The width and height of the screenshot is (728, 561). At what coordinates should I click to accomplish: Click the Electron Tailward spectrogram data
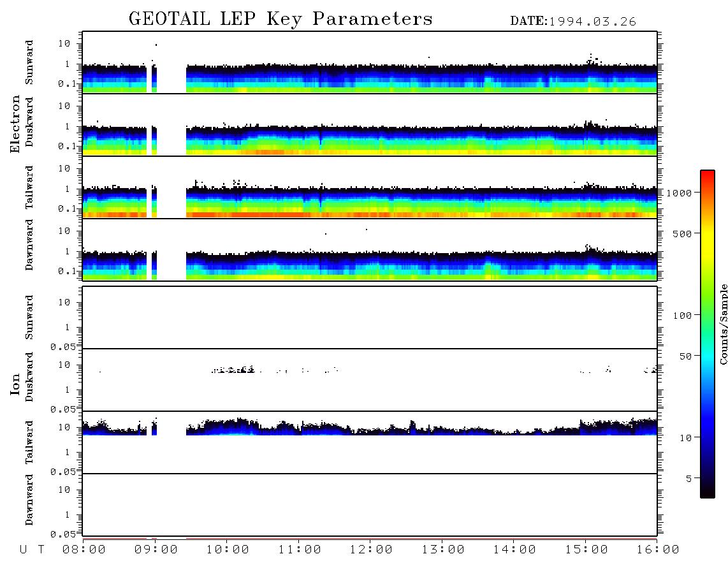pyautogui.click(x=370, y=203)
